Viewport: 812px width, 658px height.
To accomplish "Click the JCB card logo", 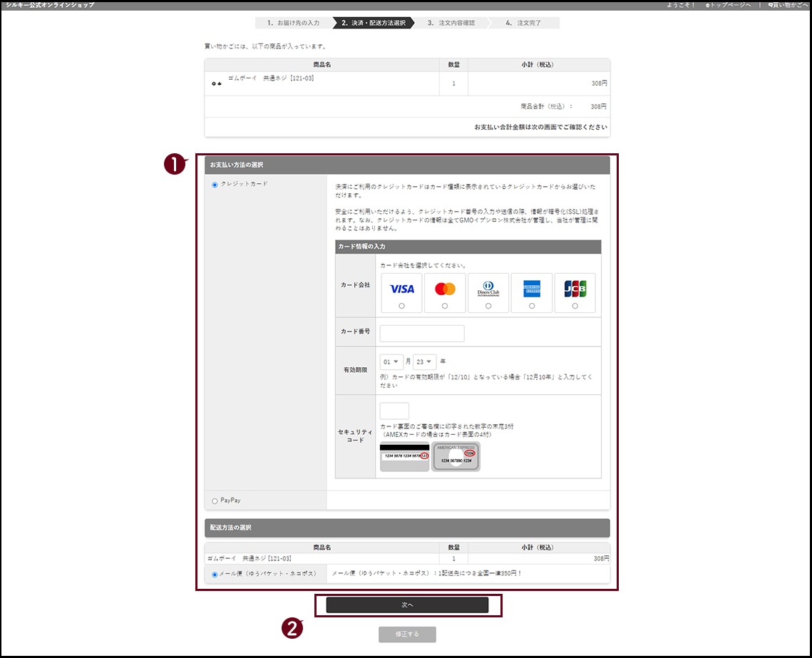I will (x=575, y=289).
